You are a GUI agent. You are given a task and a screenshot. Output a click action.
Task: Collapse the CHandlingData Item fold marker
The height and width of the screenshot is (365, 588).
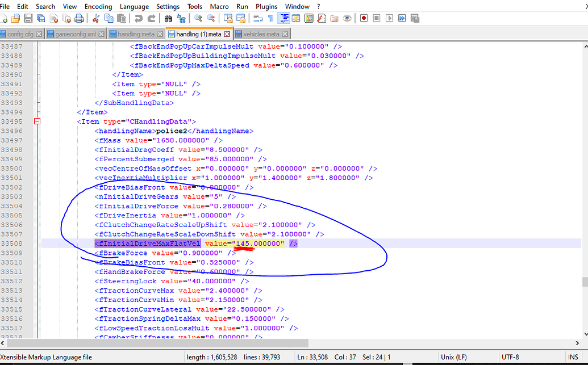tap(37, 121)
